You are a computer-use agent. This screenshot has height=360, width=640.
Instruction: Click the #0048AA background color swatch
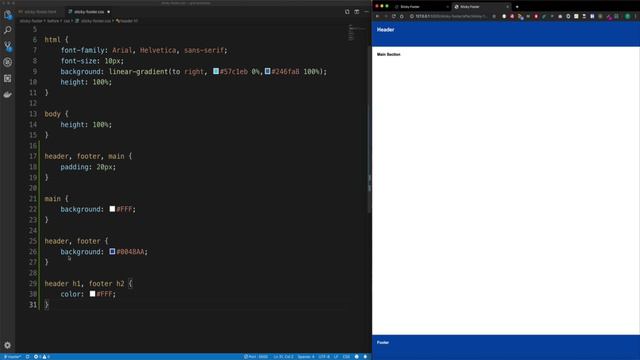112,251
